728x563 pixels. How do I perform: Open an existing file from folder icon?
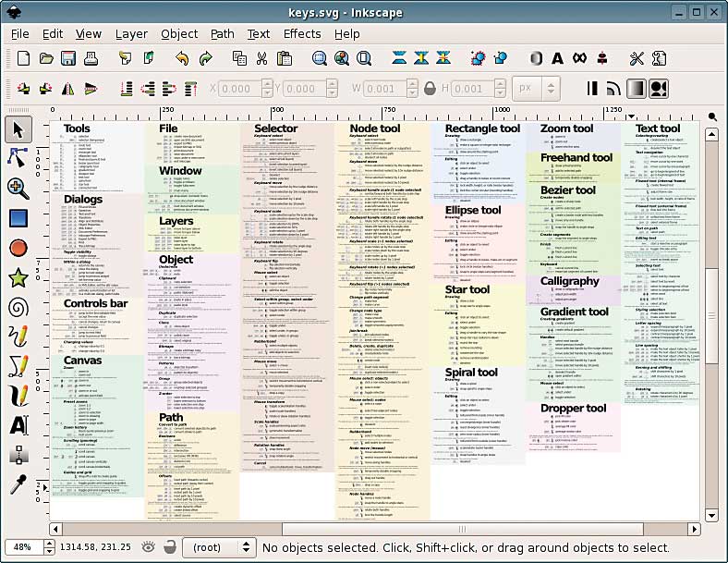(46, 58)
